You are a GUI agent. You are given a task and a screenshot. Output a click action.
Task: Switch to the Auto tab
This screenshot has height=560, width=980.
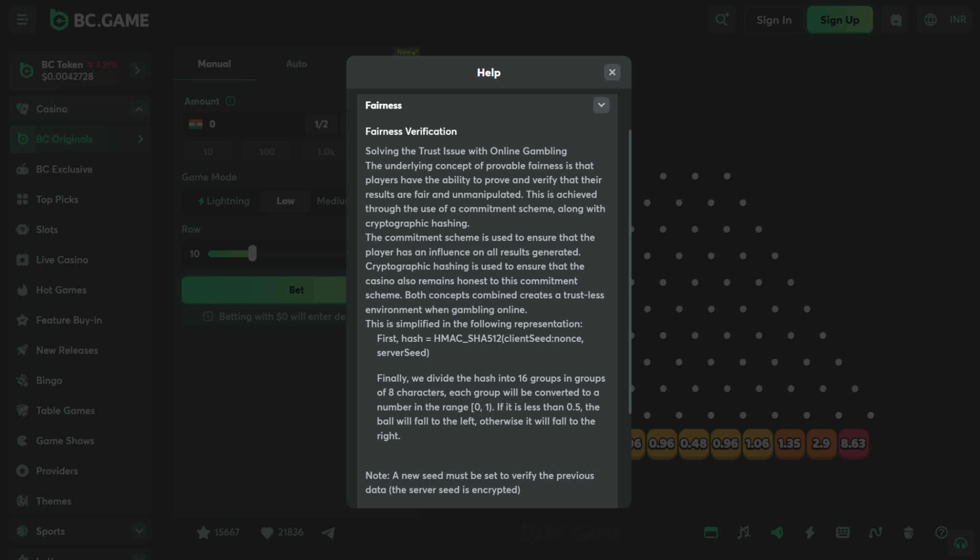[296, 64]
